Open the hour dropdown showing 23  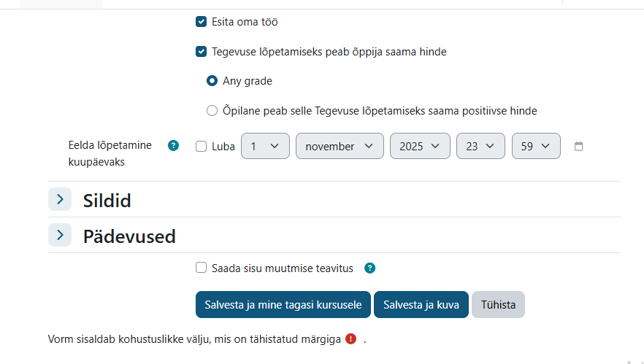click(x=480, y=146)
